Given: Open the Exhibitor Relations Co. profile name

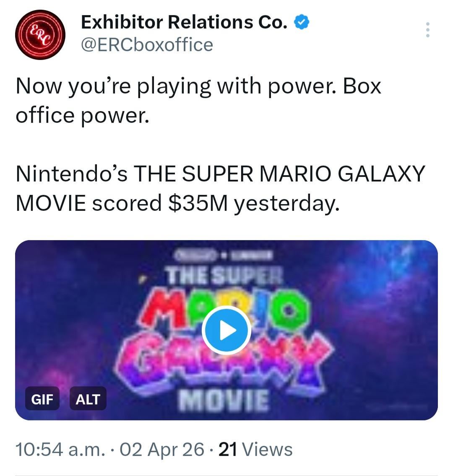Looking at the screenshot, I should [184, 22].
